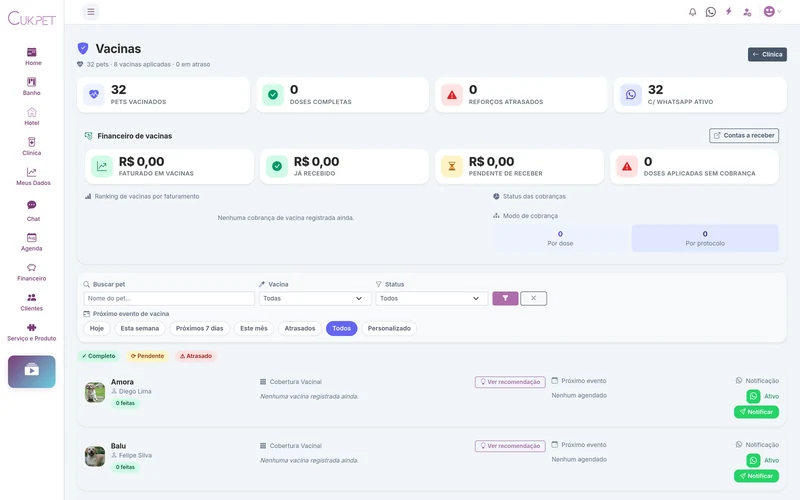Open Amora's pet photo
Screen dimensions: 800x500
(x=95, y=392)
